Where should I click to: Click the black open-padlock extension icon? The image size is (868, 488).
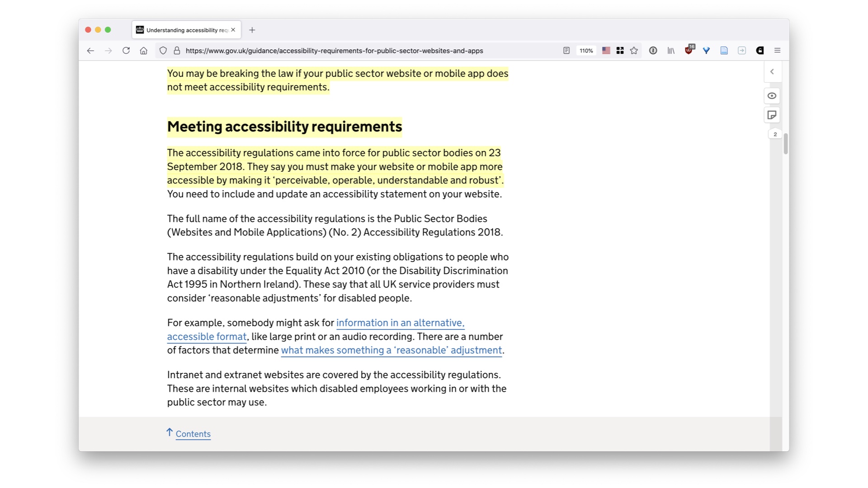(760, 51)
